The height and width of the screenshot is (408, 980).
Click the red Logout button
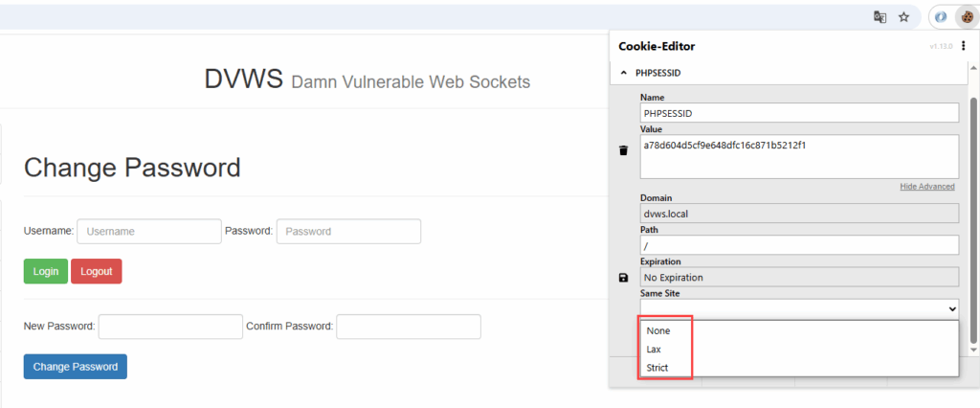(97, 271)
